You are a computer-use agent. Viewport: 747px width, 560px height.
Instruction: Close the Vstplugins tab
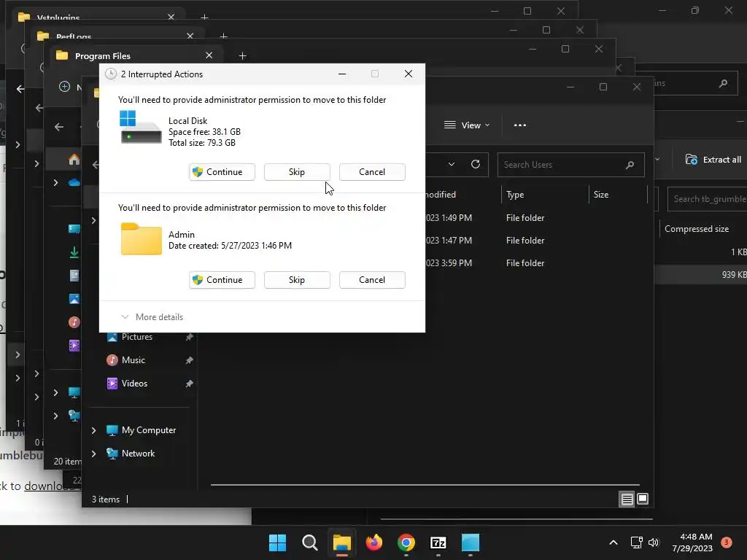[x=171, y=17]
